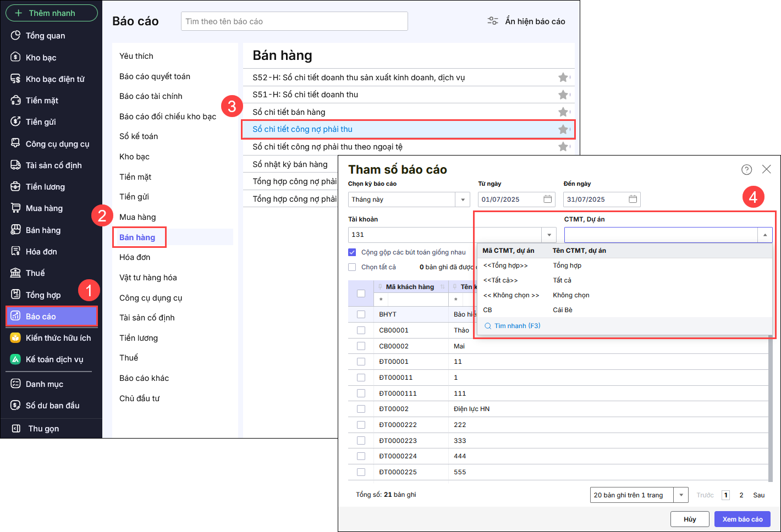Click the Hủy button

pos(690,519)
